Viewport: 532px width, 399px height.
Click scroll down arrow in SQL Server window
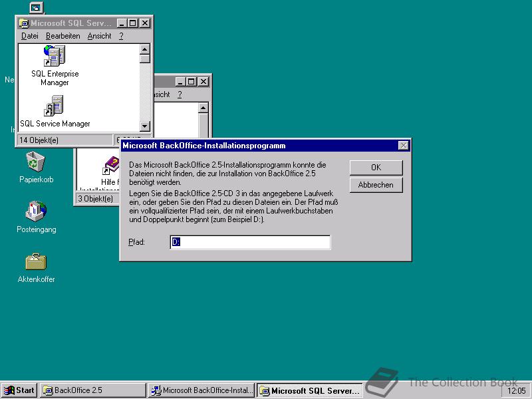click(x=145, y=126)
